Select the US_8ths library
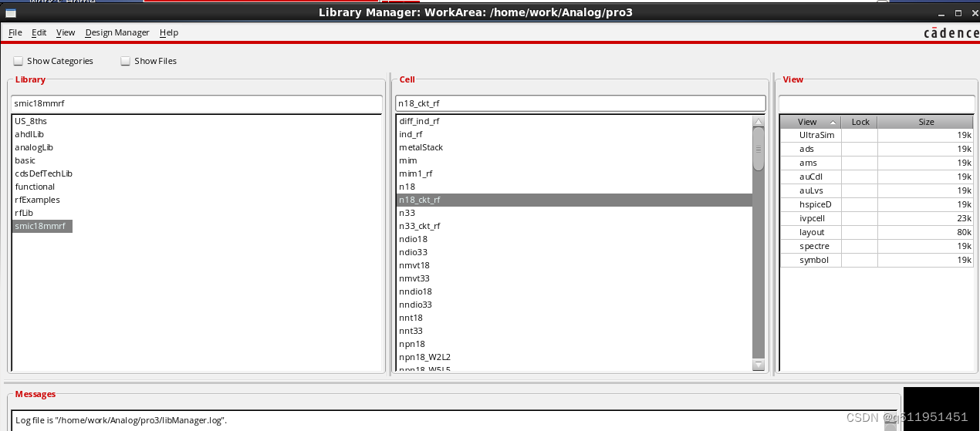 click(x=31, y=121)
